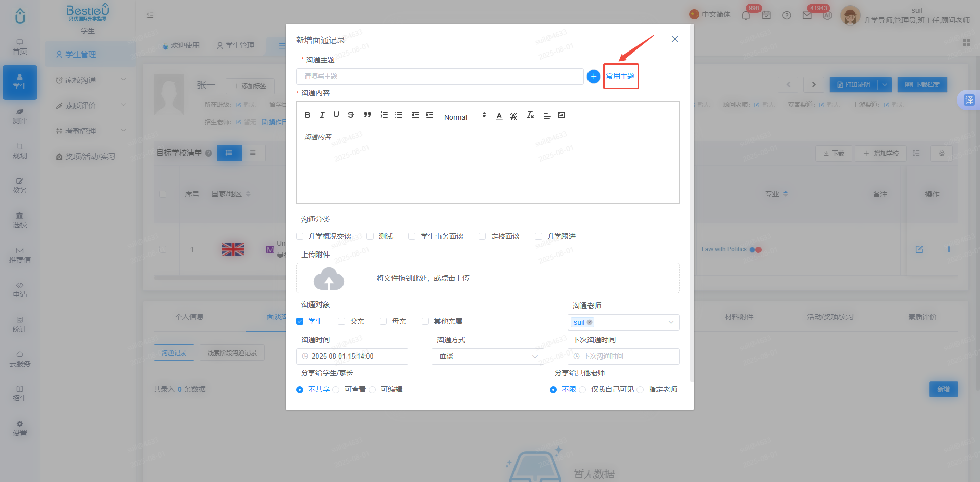This screenshot has height=482, width=980.
Task: Select the 指定老师 radio option
Action: [x=640, y=390]
